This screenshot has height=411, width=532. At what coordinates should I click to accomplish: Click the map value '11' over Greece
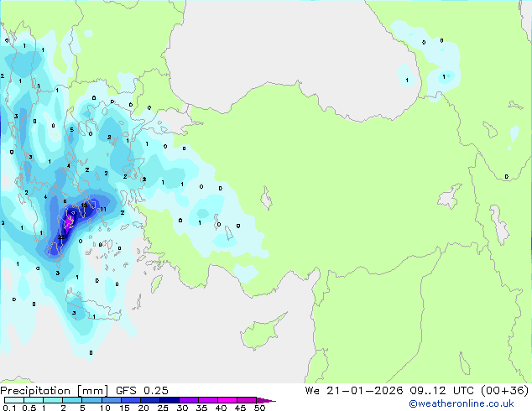coord(103,209)
